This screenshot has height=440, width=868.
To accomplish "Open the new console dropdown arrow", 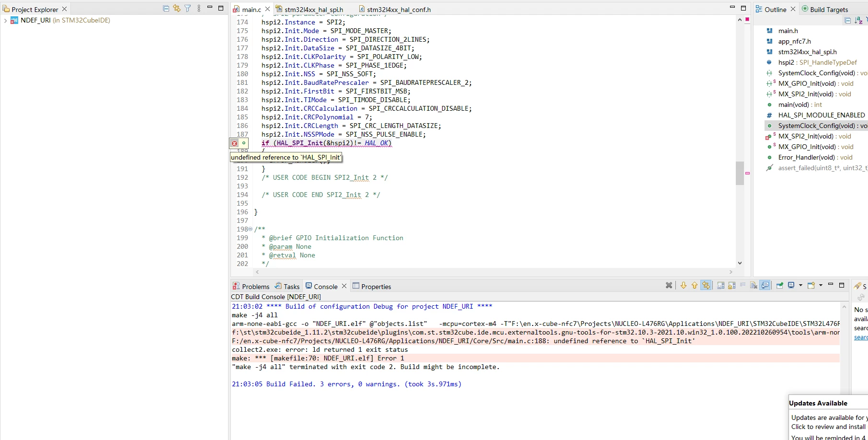I will pyautogui.click(x=821, y=286).
